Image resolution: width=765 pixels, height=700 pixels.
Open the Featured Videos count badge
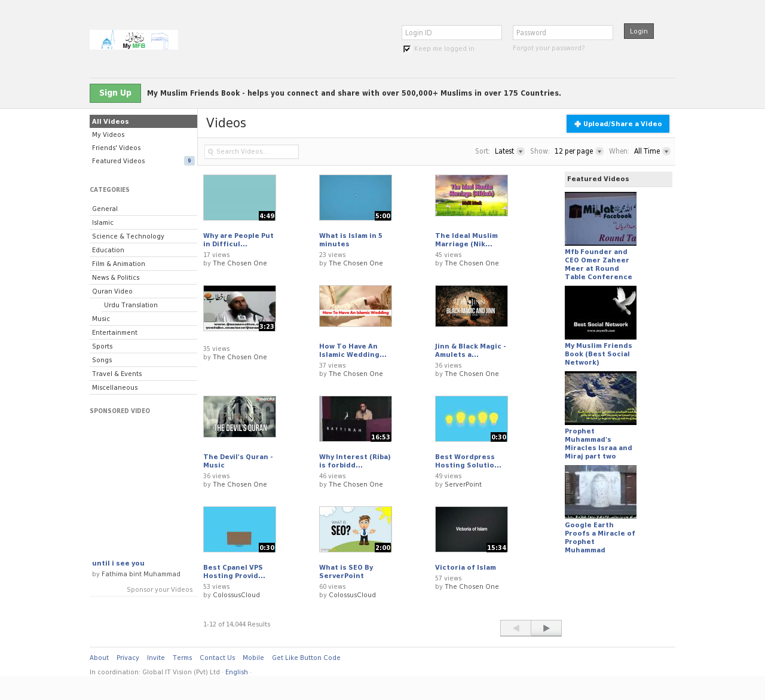point(189,161)
